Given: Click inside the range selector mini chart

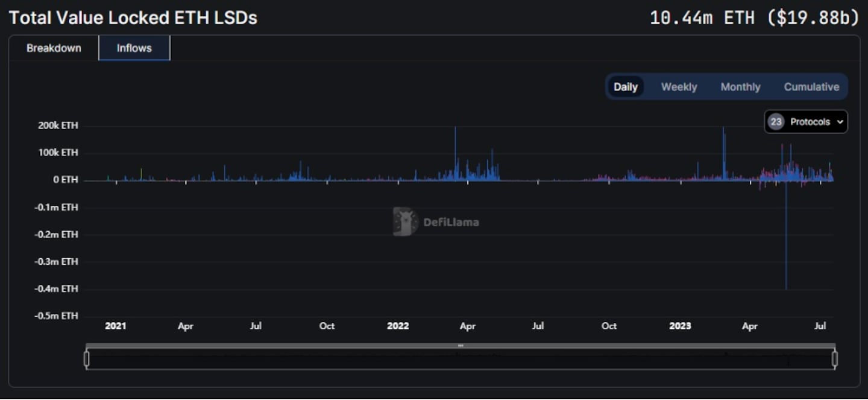Looking at the screenshot, I should click(x=461, y=360).
